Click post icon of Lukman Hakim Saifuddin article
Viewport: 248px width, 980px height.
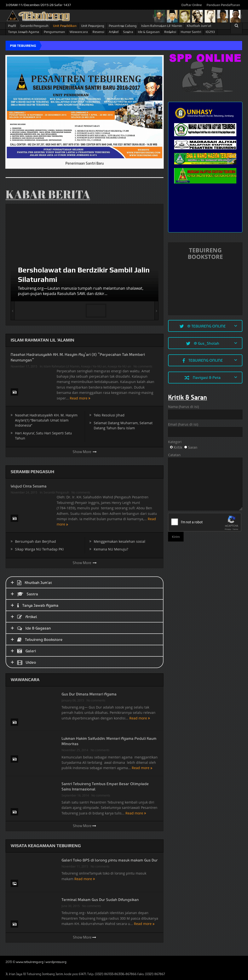[15, 759]
